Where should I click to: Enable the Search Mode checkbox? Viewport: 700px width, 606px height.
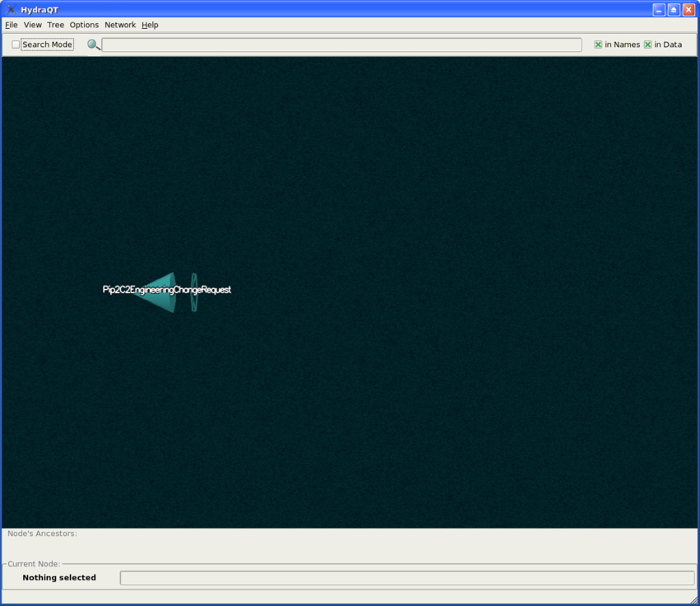coord(16,45)
